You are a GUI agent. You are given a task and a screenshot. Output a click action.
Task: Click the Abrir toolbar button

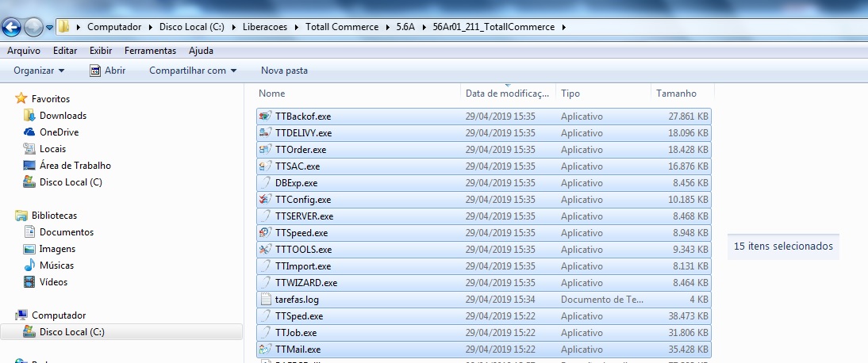tap(108, 71)
